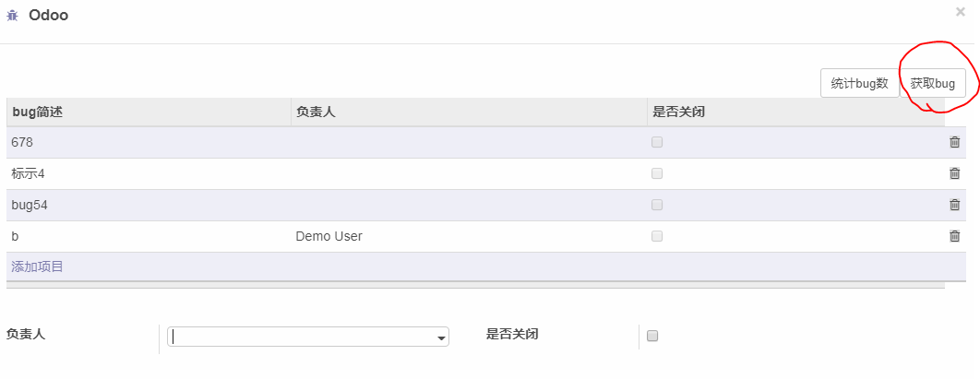The image size is (980, 379).
Task: Toggle 是否关闭 checkbox for Demo User row
Action: point(657,236)
